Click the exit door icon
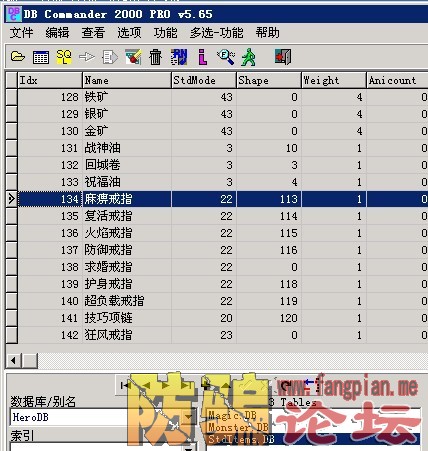The image size is (428, 451). pos(283,56)
